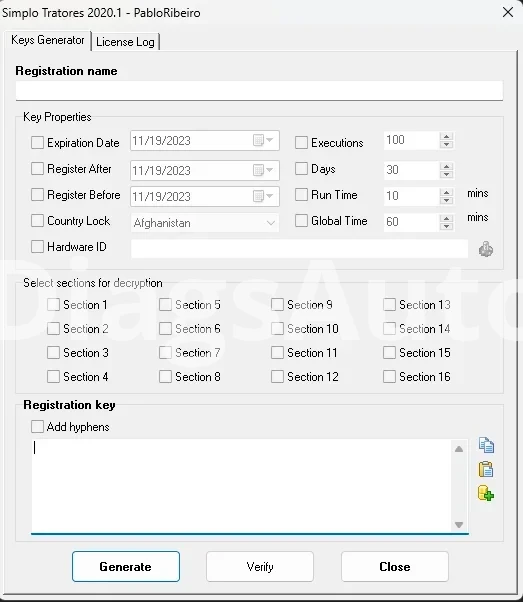Click the Verify button
The height and width of the screenshot is (602, 523).
point(260,566)
